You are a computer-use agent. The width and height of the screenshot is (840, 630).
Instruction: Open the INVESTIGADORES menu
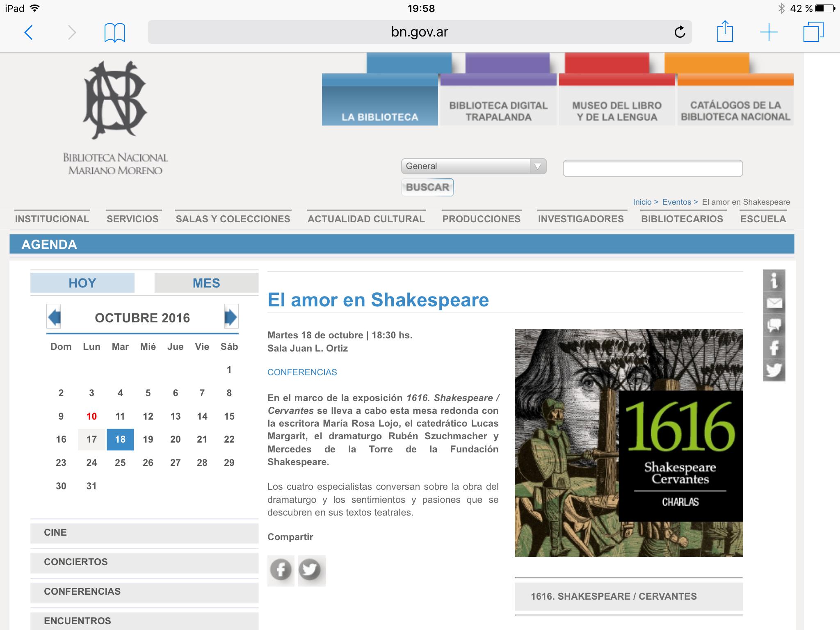click(581, 219)
